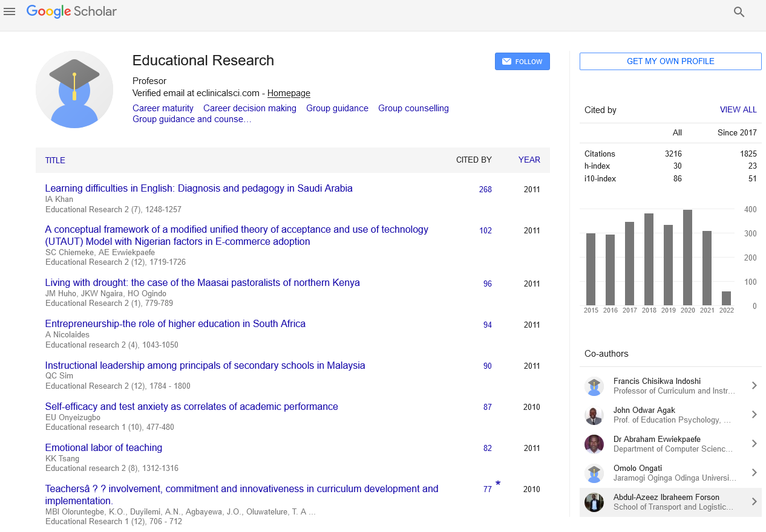Click the Google Scholar logo
The image size is (766, 532).
click(x=71, y=11)
